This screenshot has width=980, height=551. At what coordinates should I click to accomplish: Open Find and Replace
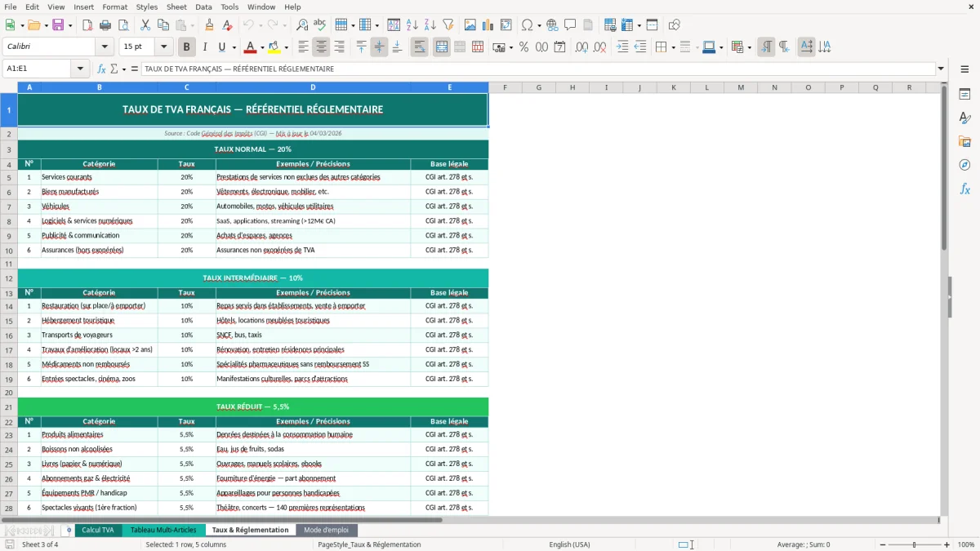click(302, 25)
